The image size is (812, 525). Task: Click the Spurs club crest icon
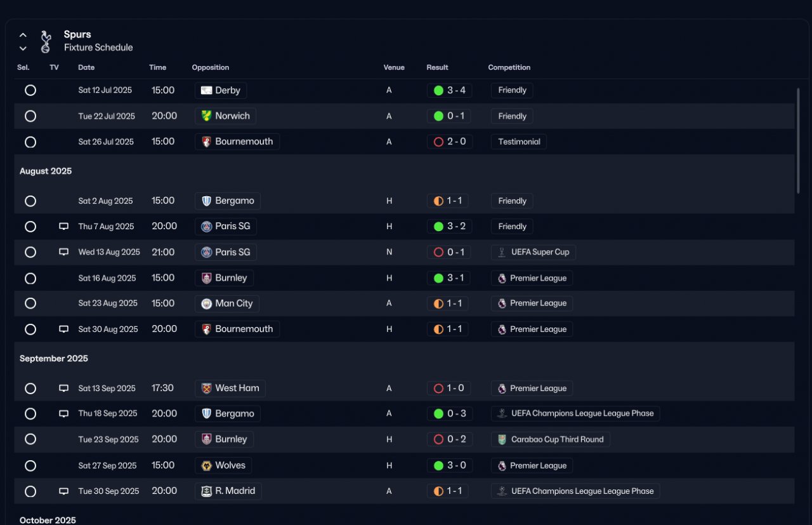45,41
